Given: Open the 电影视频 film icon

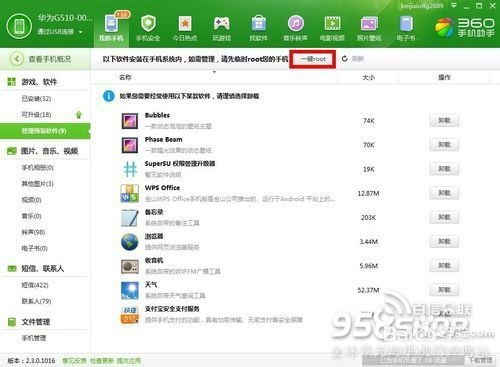Looking at the screenshot, I should [332, 24].
